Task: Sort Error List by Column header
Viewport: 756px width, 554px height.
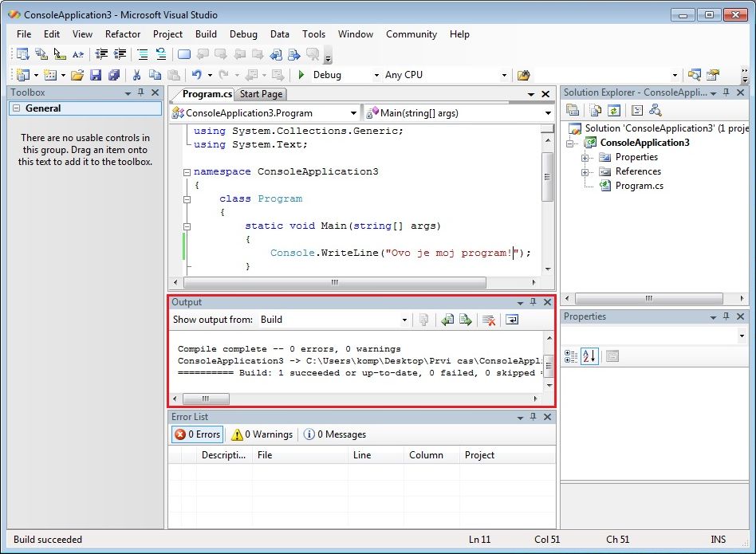Action: click(431, 455)
